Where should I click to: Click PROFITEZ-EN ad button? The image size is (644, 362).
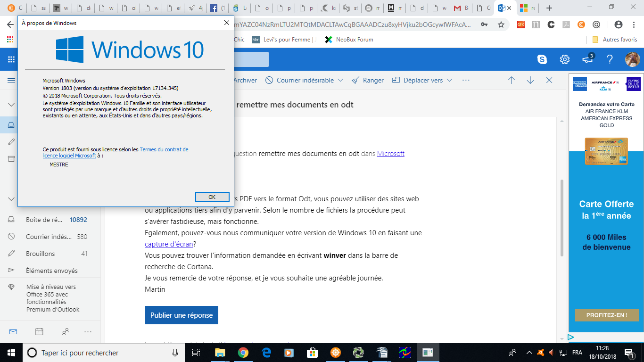pyautogui.click(x=607, y=315)
